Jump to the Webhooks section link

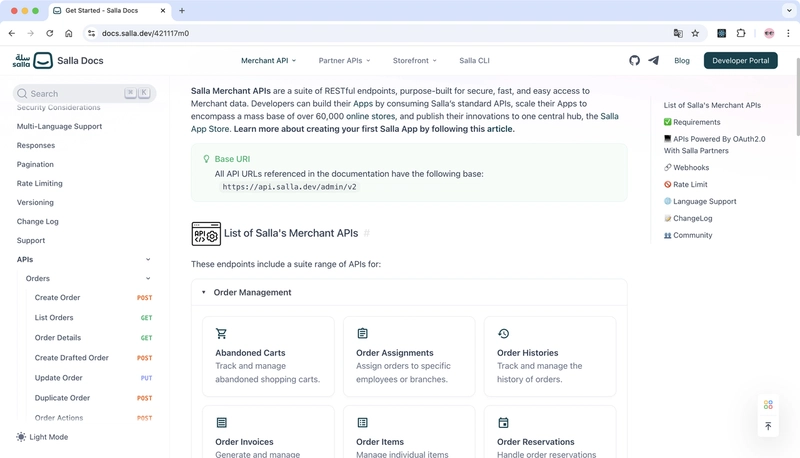[x=686, y=168]
